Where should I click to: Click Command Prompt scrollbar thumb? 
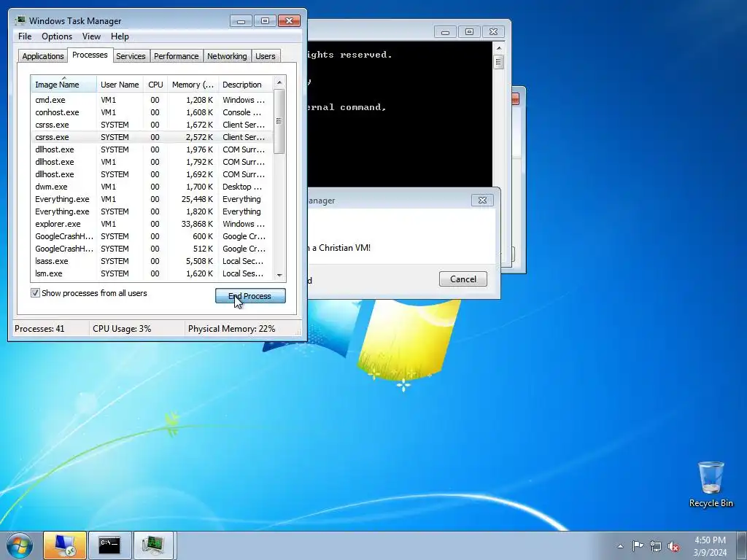pos(499,63)
